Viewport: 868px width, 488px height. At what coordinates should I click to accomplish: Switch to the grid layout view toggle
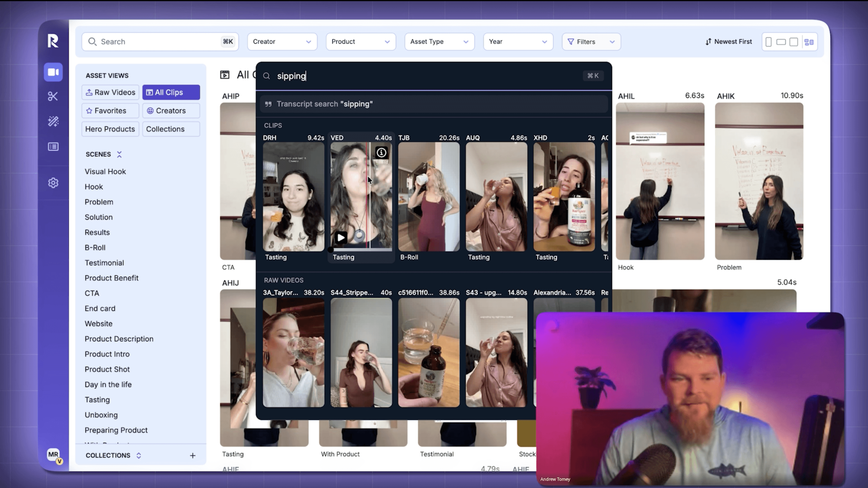point(809,42)
